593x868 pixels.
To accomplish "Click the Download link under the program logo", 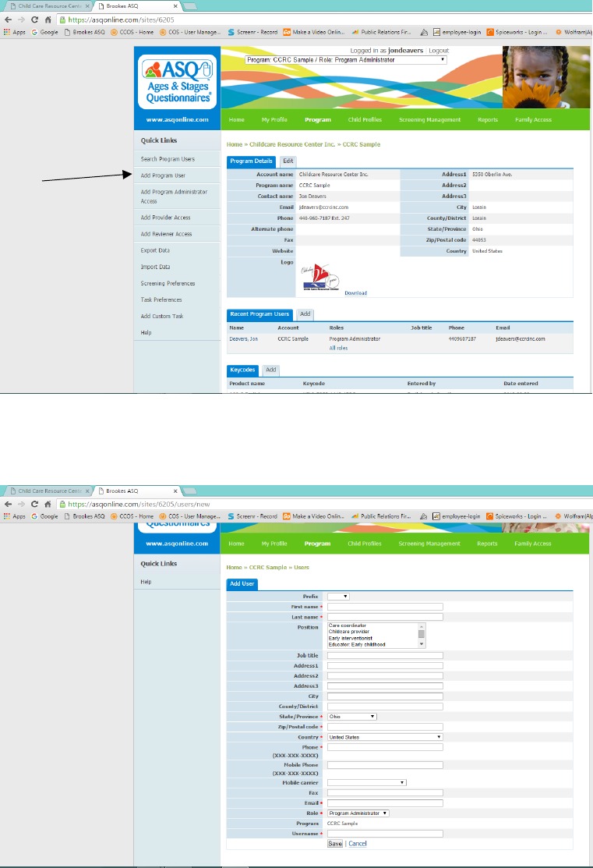I will [x=355, y=293].
